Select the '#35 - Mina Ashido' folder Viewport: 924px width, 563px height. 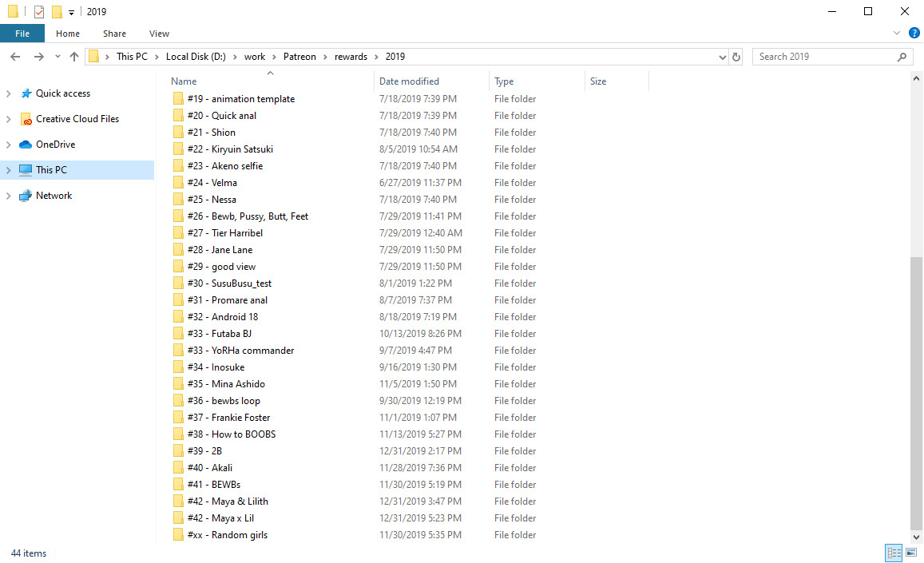pos(226,384)
